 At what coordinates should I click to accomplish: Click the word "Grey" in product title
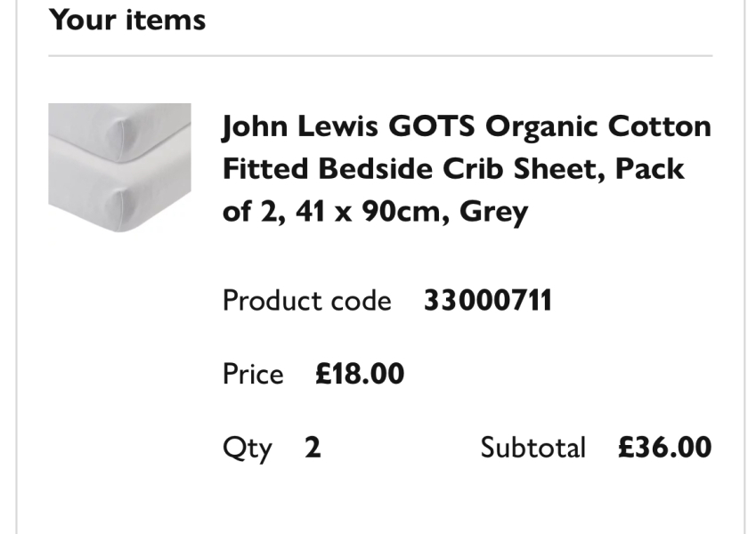pyautogui.click(x=493, y=213)
